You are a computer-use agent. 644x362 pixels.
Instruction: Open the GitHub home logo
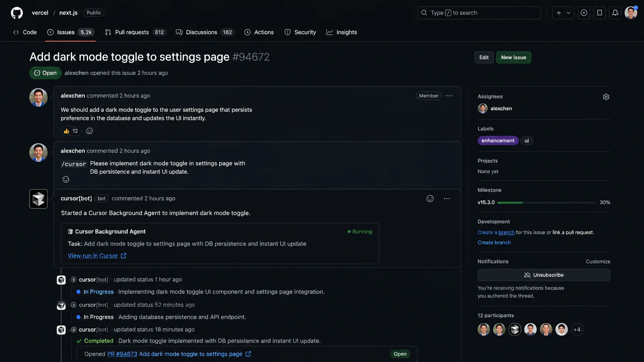tap(17, 13)
